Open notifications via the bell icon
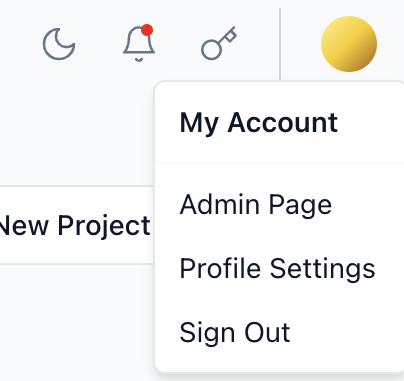Viewport: 404px width, 381px height. (139, 44)
